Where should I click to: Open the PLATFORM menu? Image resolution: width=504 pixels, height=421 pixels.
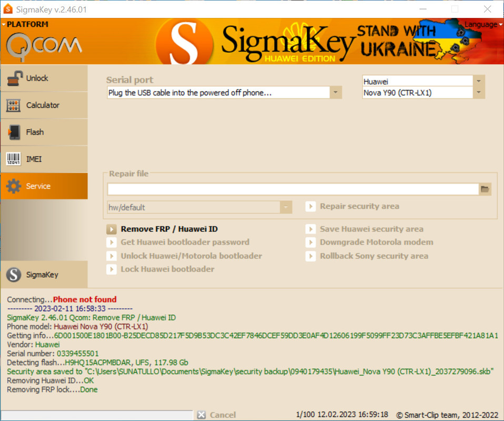click(25, 24)
